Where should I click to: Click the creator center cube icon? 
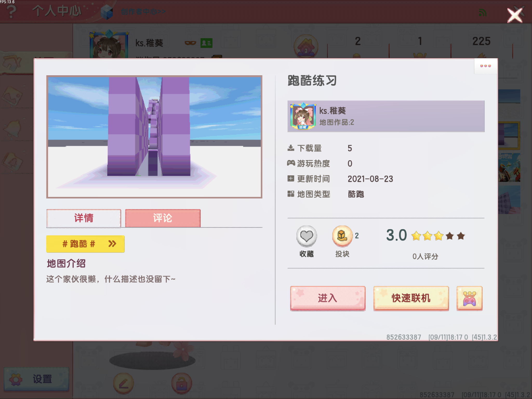107,12
